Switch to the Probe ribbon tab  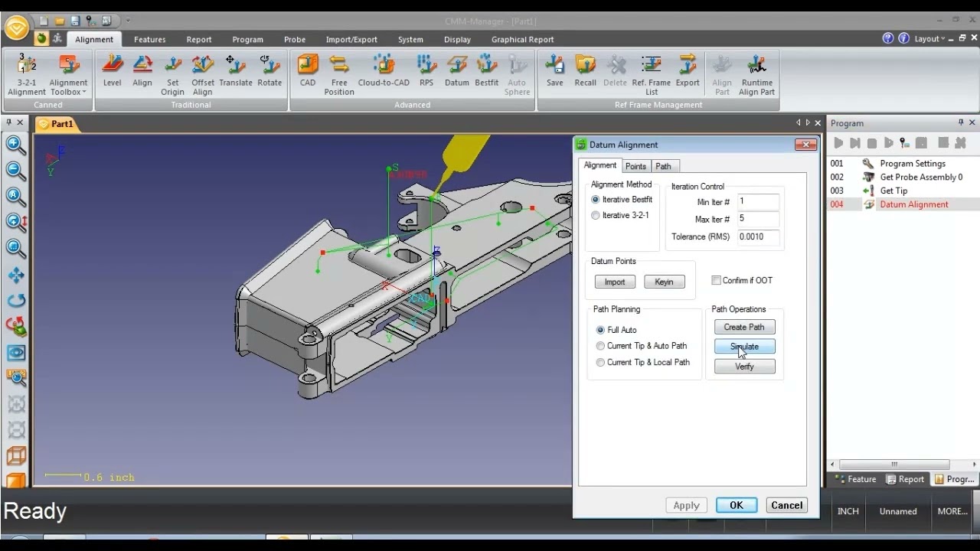(295, 40)
